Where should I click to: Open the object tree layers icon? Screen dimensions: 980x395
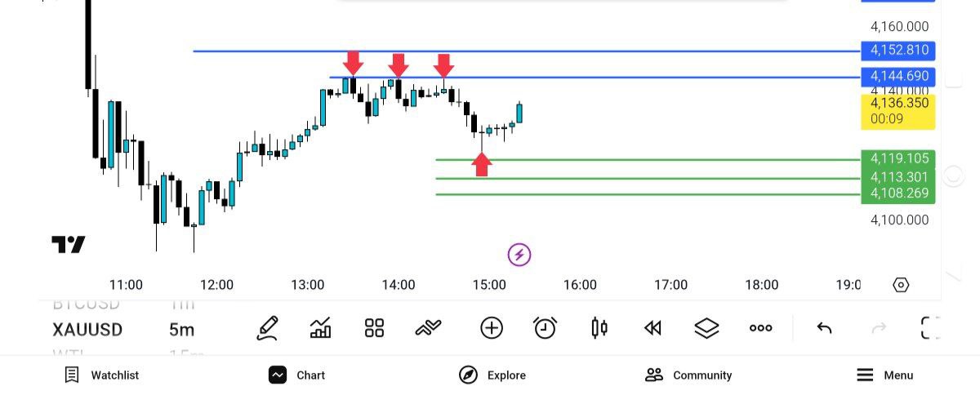pos(706,328)
